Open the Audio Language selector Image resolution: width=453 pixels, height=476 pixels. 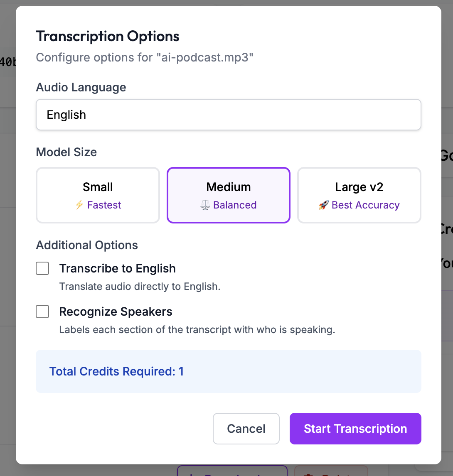229,115
